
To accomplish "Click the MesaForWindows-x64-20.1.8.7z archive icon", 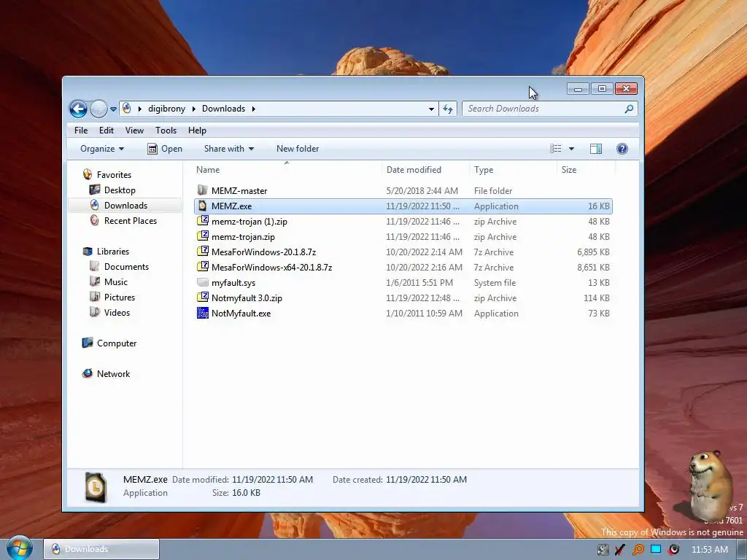I will tap(203, 267).
